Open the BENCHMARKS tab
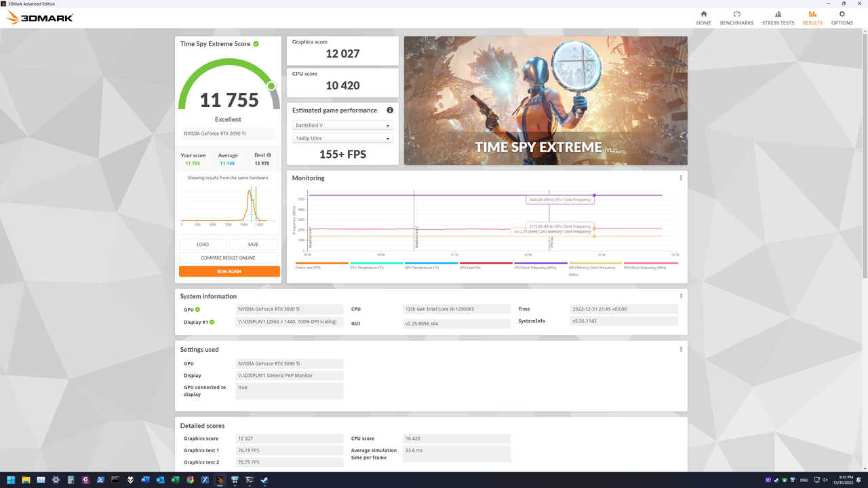Screen dimensions: 868x488 pyautogui.click(x=736, y=18)
